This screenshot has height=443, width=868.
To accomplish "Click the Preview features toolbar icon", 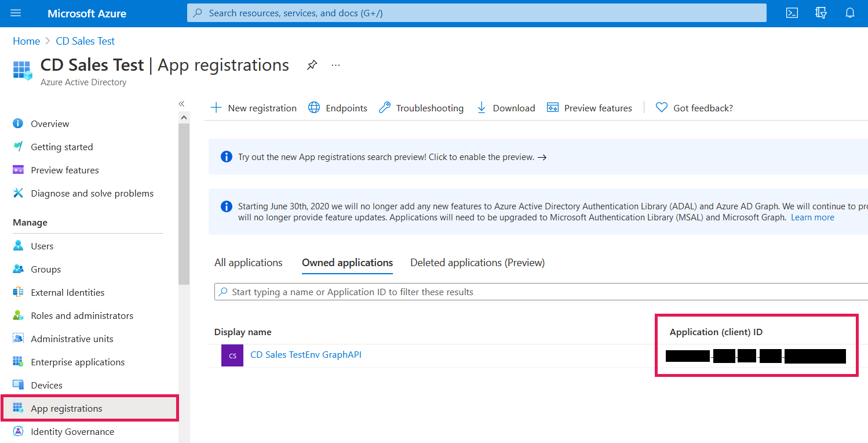I will [x=553, y=108].
